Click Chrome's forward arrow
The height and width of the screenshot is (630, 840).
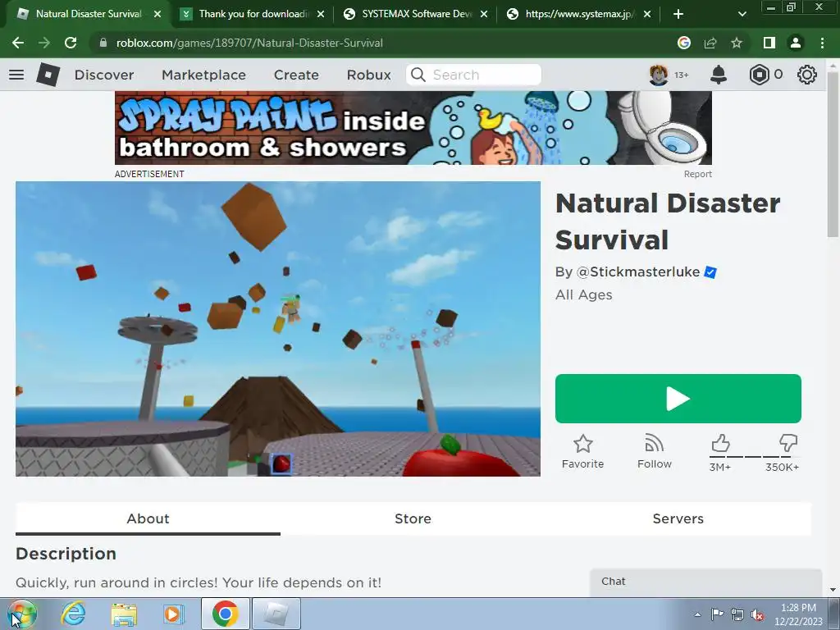tap(44, 43)
